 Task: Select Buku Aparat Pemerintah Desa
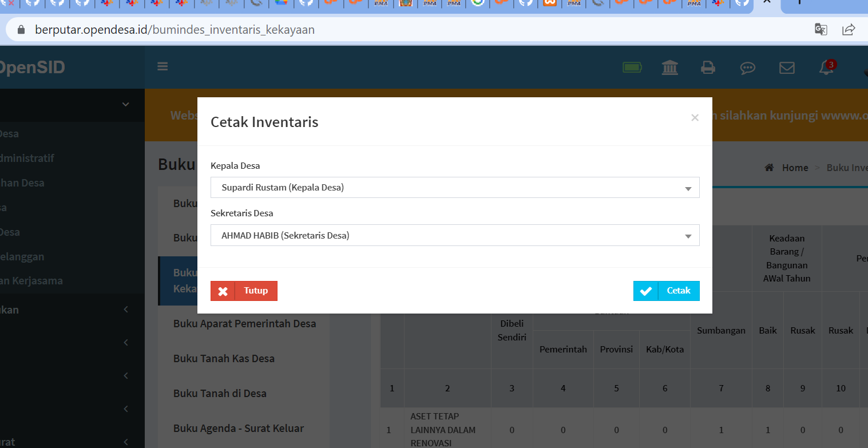[x=245, y=323]
